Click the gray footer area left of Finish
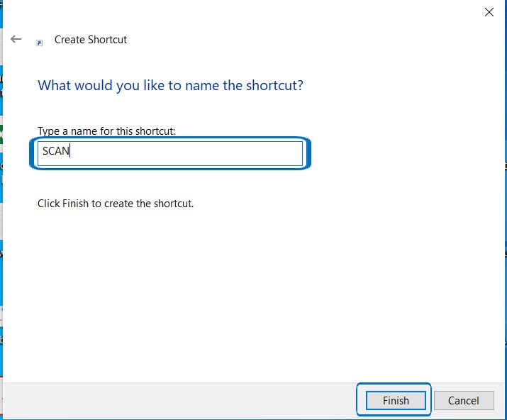This screenshot has height=420, width=507. coord(177,401)
